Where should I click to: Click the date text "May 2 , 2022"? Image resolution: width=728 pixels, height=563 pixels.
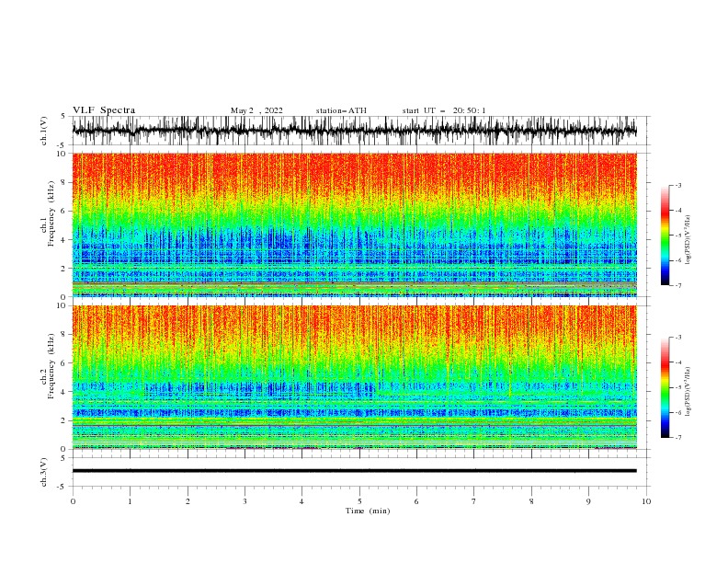click(x=256, y=110)
